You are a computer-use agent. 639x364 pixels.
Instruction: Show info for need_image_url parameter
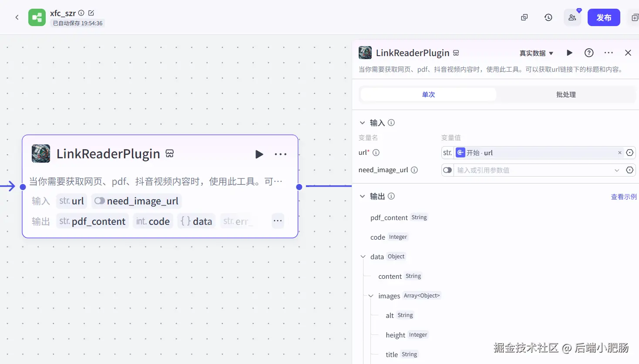tap(414, 170)
